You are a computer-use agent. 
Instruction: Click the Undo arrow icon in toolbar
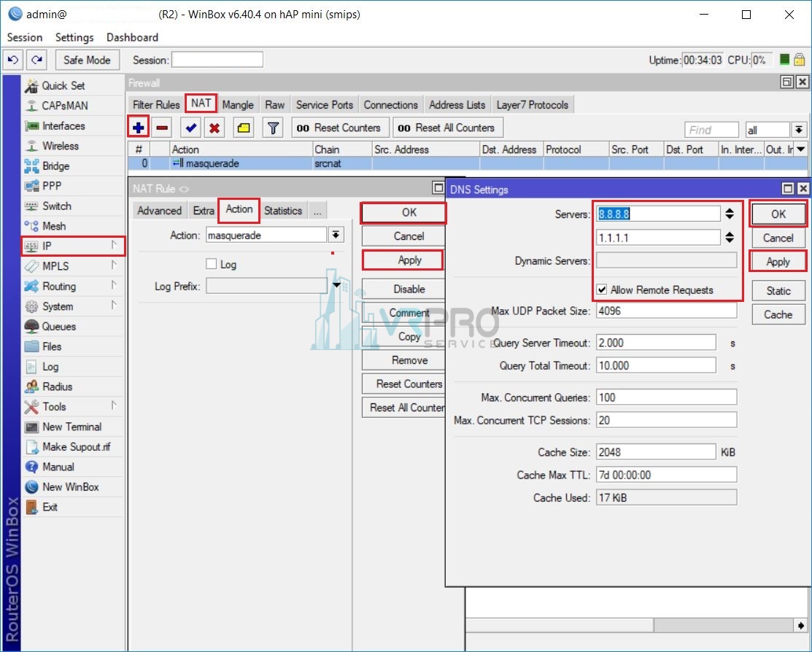13,60
